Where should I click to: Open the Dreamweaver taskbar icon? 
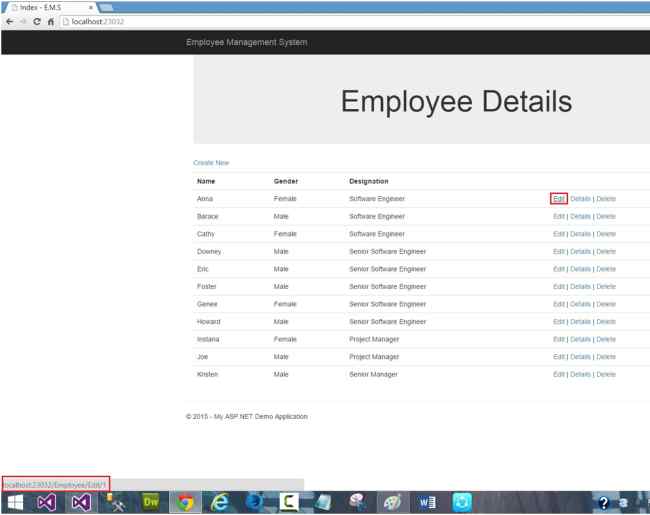(151, 502)
